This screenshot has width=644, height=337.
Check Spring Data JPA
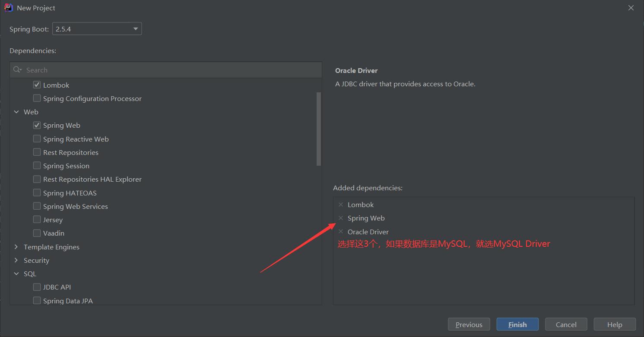pos(37,301)
